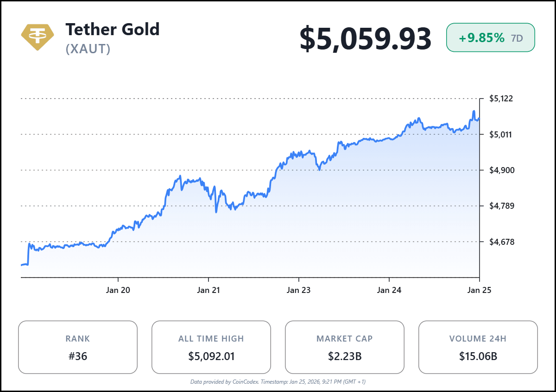Click the Rank #36 card
This screenshot has height=392, width=556.
coord(78,347)
